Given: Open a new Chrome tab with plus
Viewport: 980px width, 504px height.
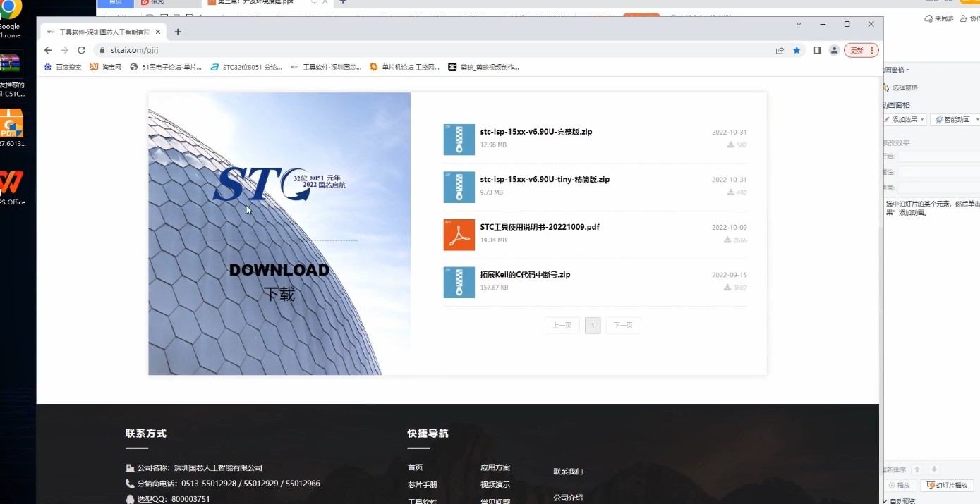Looking at the screenshot, I should [178, 32].
